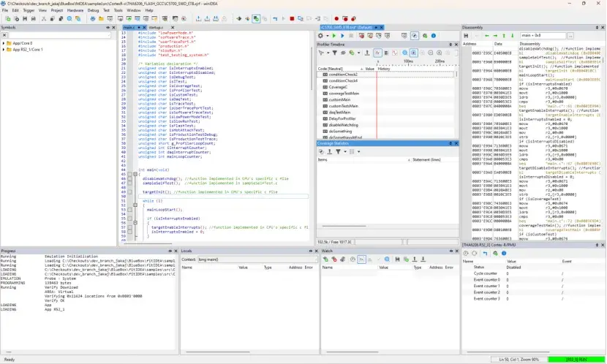Image resolution: width=607 pixels, height=364 pixels.
Task: Click the Disassembly save icon
Action: (x=466, y=35)
